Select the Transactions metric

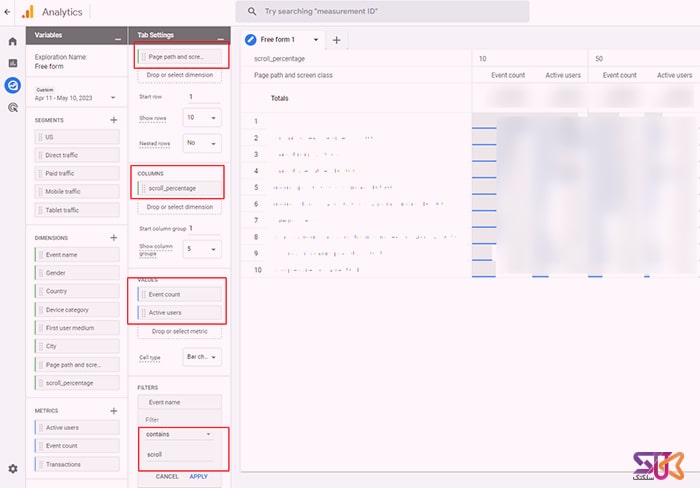pyautogui.click(x=77, y=464)
